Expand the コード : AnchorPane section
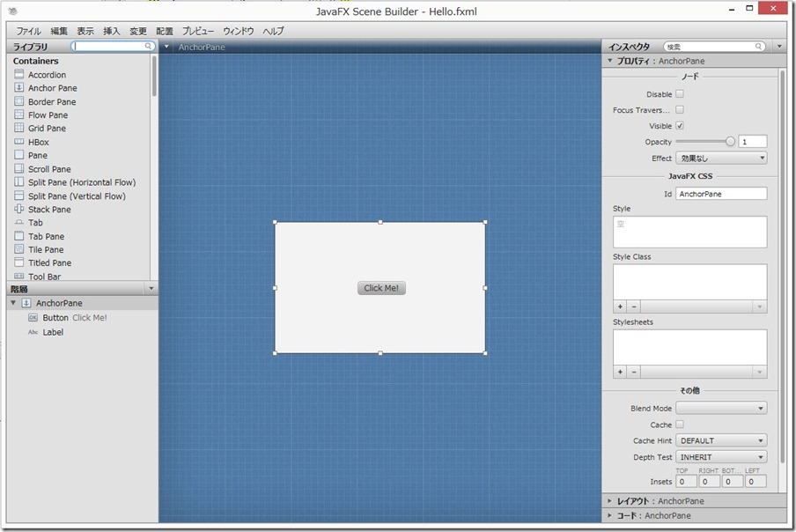 tap(609, 515)
